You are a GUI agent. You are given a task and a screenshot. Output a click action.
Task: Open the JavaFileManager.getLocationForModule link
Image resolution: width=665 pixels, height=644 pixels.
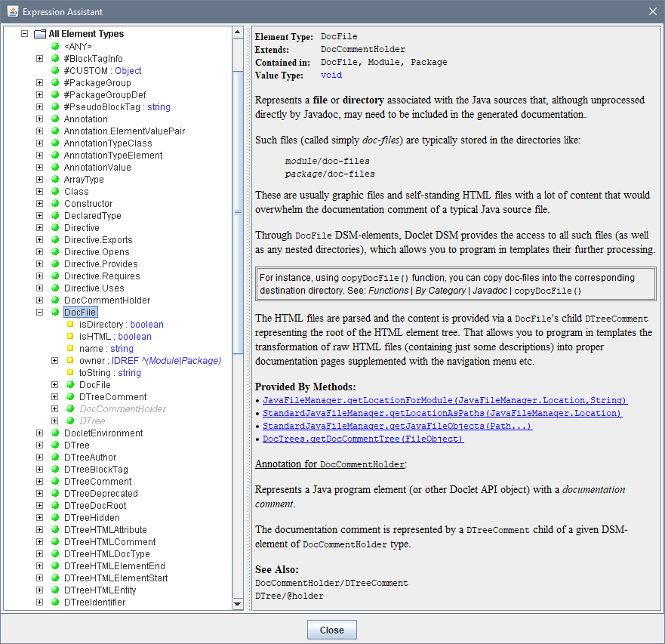coord(445,400)
